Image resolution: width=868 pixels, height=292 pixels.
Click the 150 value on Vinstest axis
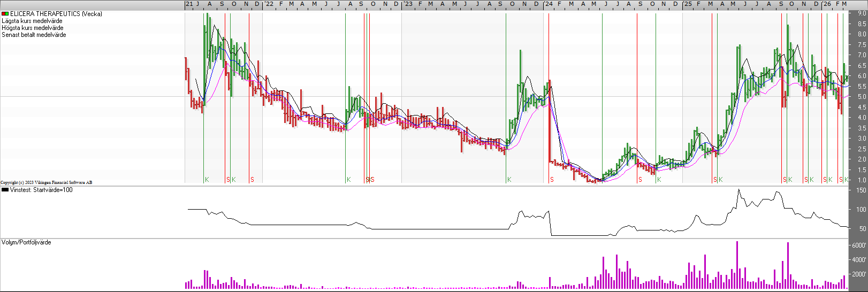(x=861, y=190)
